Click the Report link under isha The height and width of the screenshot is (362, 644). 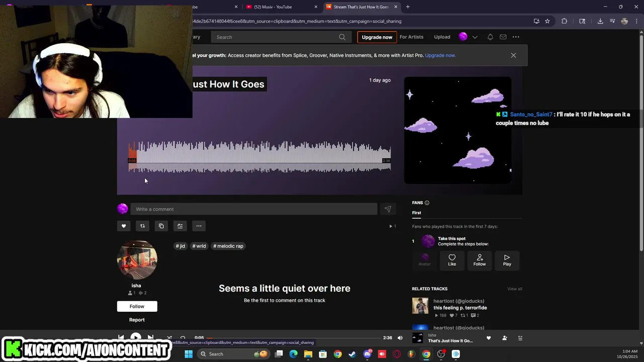[x=137, y=320]
